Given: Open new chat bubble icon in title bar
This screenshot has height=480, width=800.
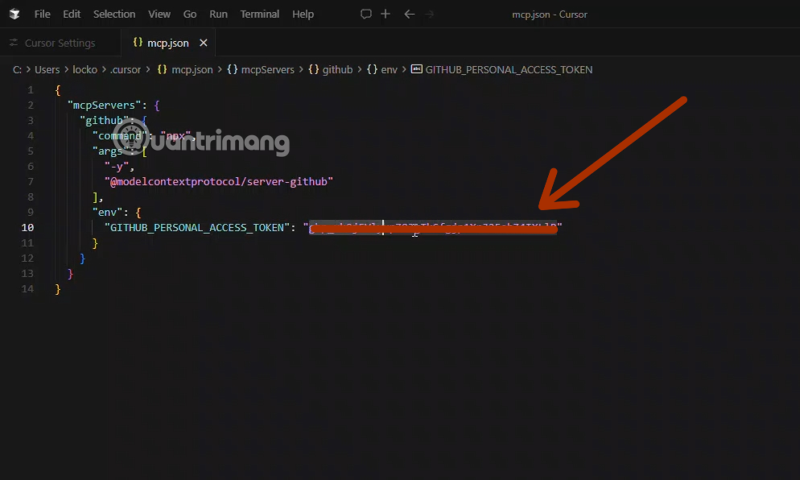Looking at the screenshot, I should pyautogui.click(x=366, y=14).
